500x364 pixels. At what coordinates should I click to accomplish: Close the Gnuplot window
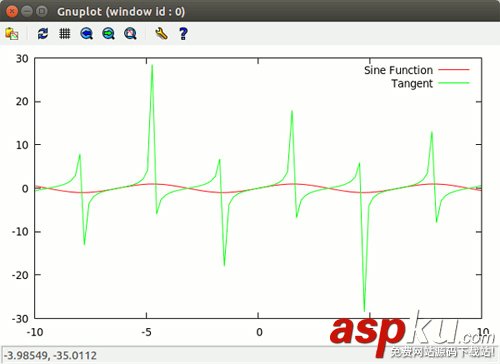[12, 12]
